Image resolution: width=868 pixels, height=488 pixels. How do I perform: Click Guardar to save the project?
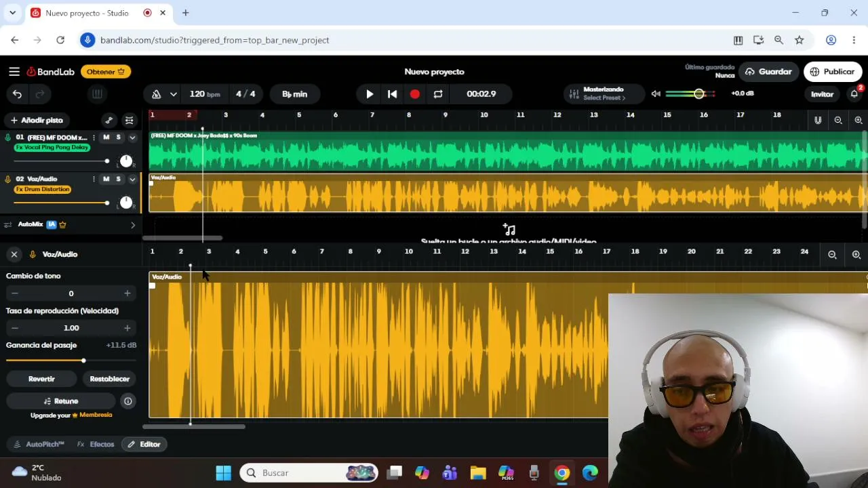pyautogui.click(x=768, y=72)
